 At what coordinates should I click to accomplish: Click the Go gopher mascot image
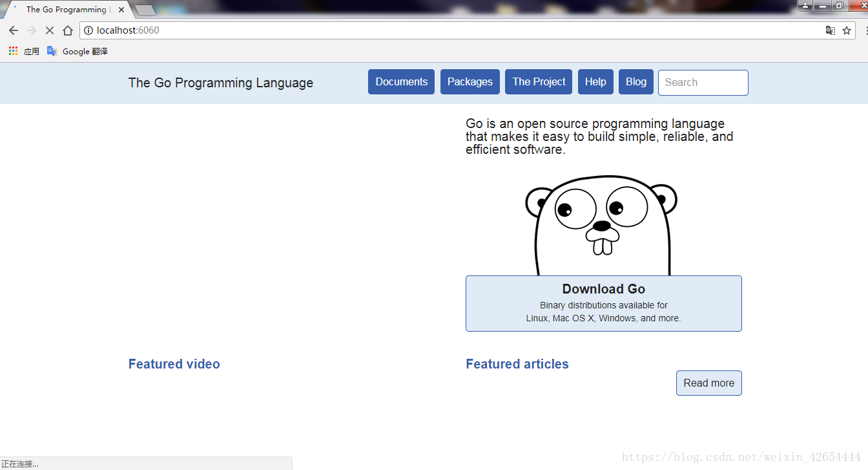[601, 225]
